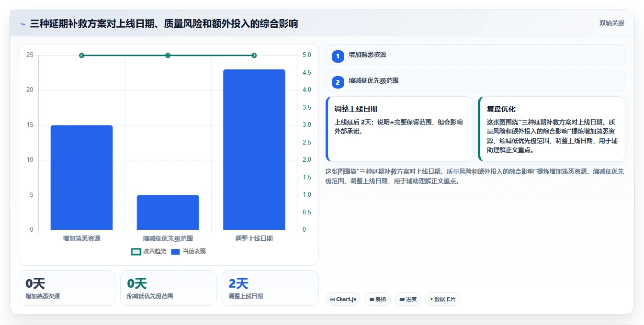Click the green 改善趋势 legend swatch
644x325 pixels.
[136, 251]
